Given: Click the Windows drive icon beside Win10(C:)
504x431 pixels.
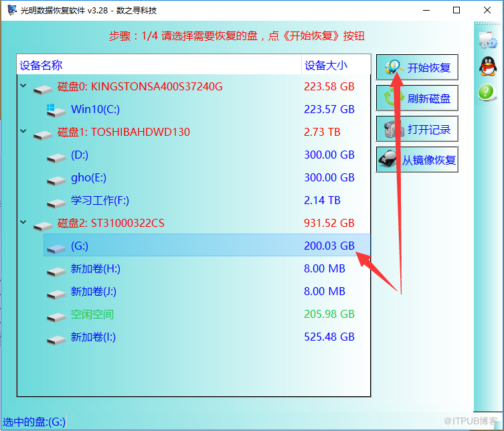Looking at the screenshot, I should pos(56,110).
